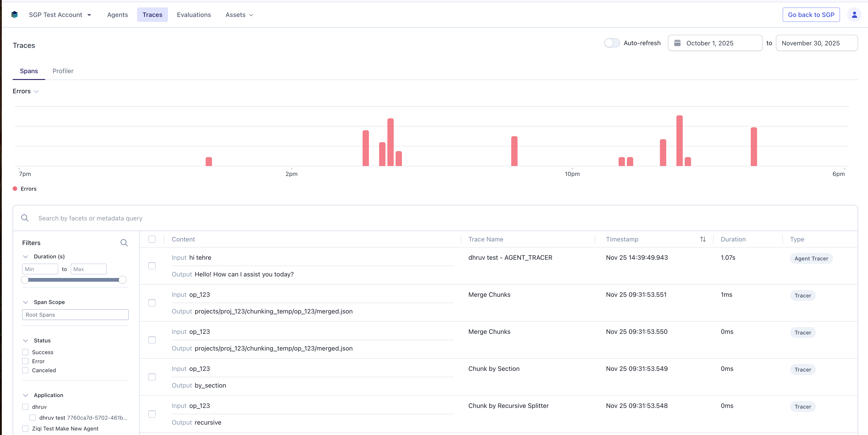868x435 pixels.
Task: Click the main search bar magnifier icon
Action: pos(25,218)
